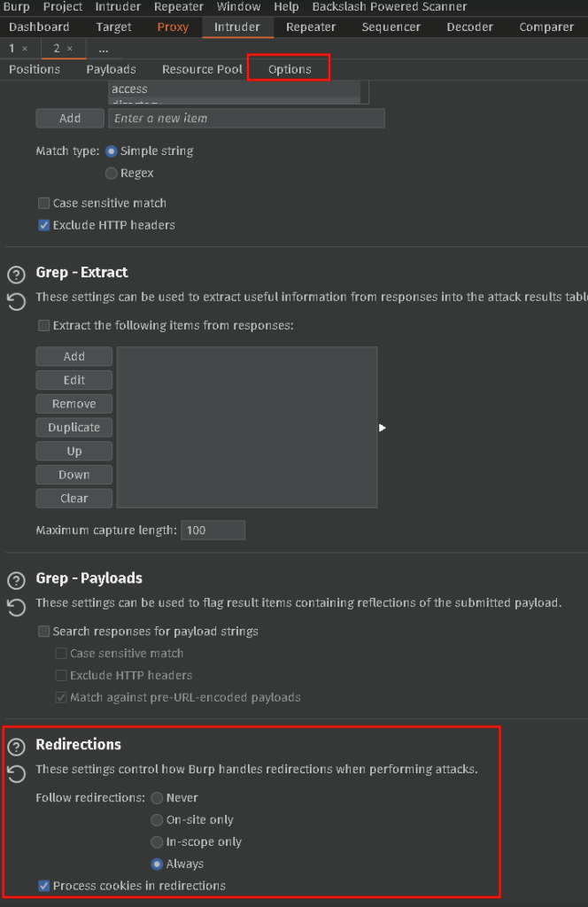The height and width of the screenshot is (907, 588).
Task: Close Intruder attack tab 1
Action: [25, 49]
